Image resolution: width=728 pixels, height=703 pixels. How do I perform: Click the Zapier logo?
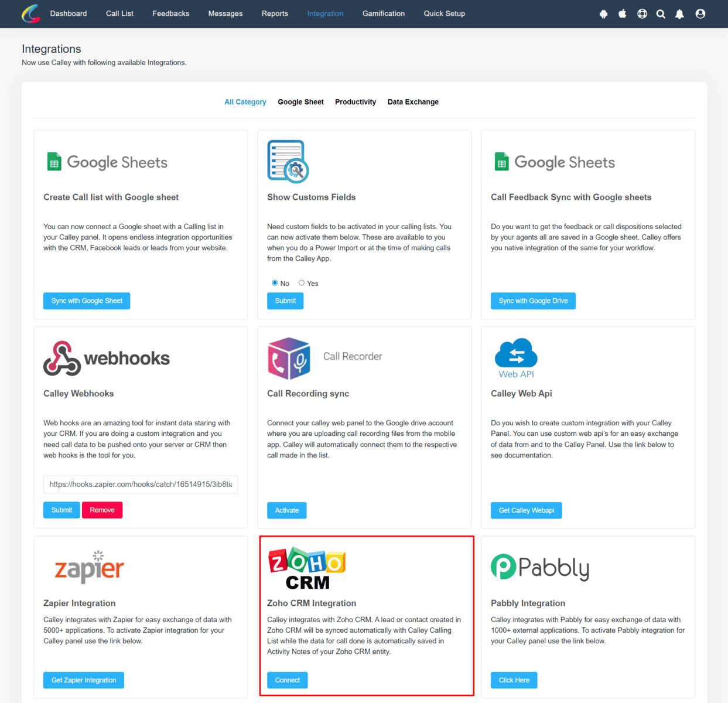[x=89, y=567]
